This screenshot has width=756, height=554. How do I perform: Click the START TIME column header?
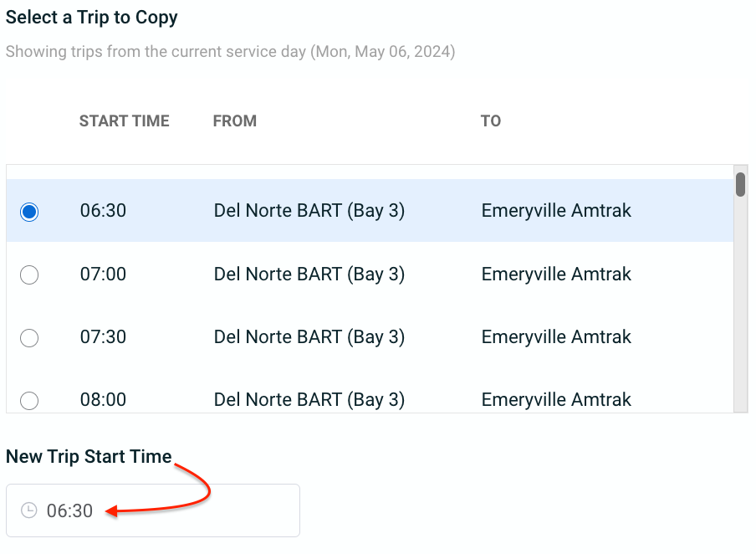(125, 121)
